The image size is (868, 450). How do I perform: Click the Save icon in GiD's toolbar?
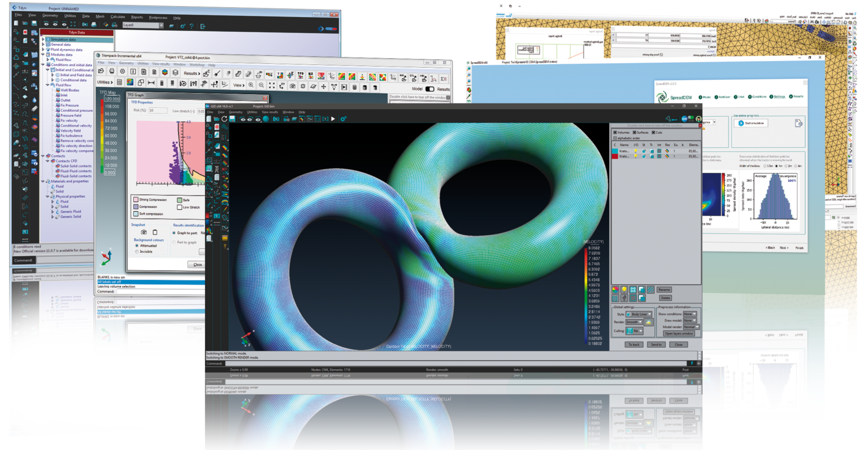pyautogui.click(x=232, y=119)
